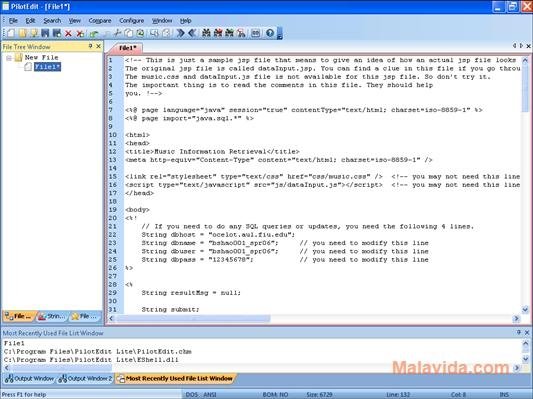This screenshot has width=533, height=399.
Task: Select New File folder in tree
Action: [x=41, y=57]
